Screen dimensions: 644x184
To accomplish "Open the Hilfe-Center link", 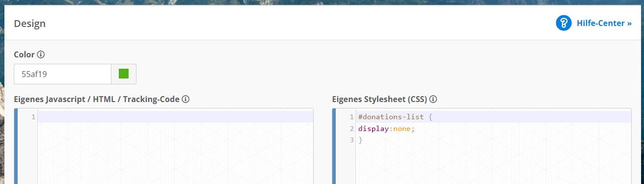I will [604, 23].
